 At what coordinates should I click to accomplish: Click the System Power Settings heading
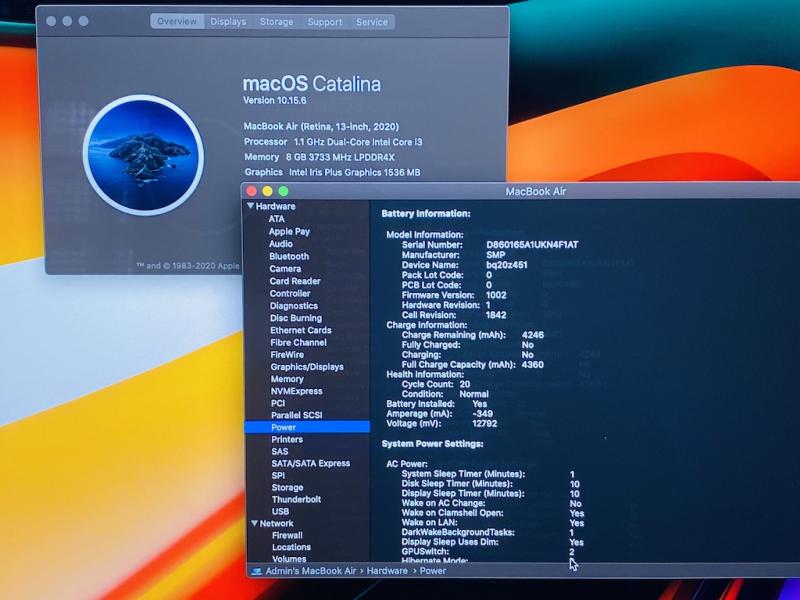[x=433, y=444]
